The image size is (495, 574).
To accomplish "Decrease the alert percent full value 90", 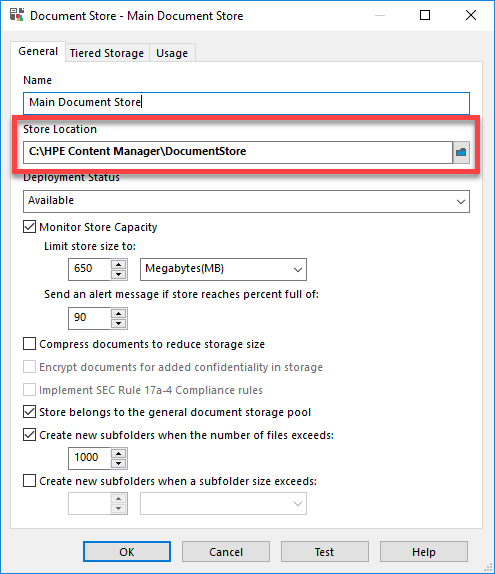I will click(x=118, y=323).
